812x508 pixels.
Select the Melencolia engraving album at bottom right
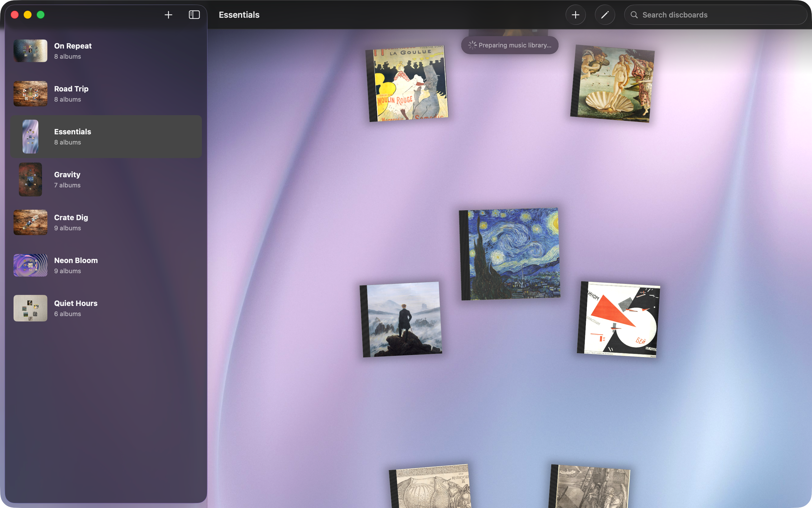pyautogui.click(x=590, y=486)
